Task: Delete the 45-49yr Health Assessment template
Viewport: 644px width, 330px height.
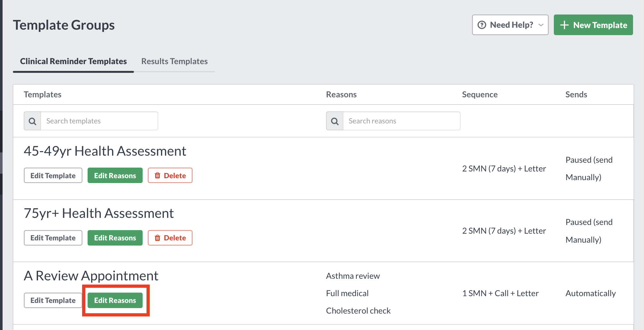Action: click(x=170, y=175)
